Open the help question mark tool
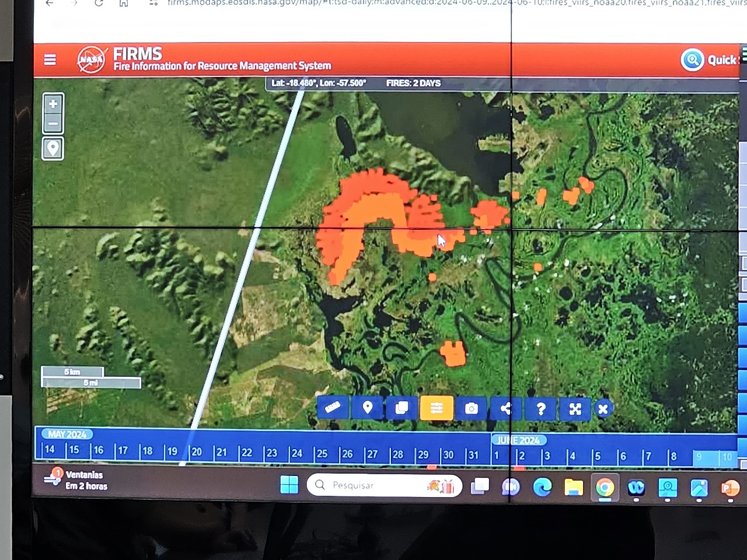Viewport: 747px width, 560px height. tap(540, 409)
